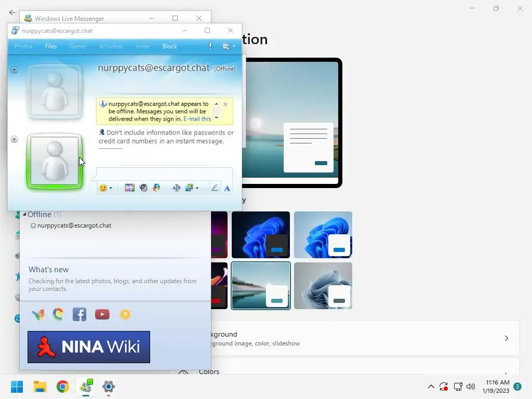
Task: Open the Games menu
Action: click(x=78, y=46)
